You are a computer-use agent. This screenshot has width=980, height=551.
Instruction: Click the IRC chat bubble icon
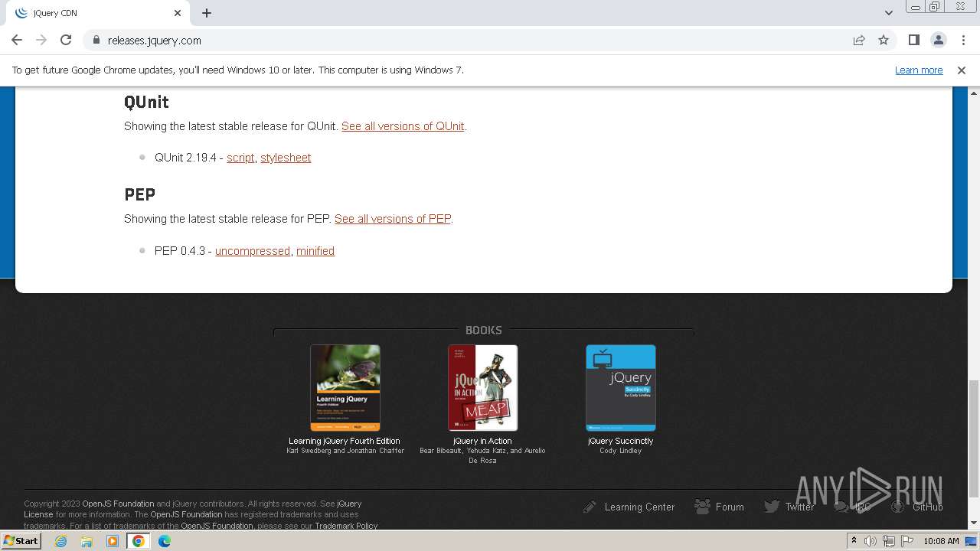(x=841, y=507)
